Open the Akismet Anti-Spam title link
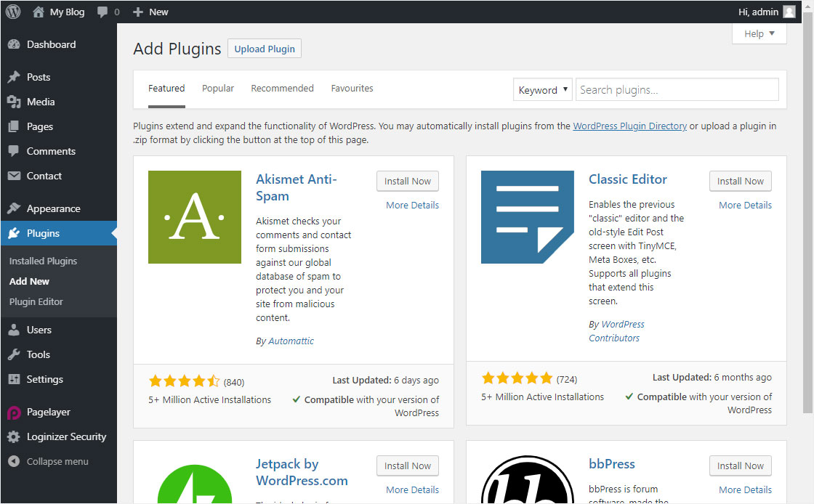 297,187
